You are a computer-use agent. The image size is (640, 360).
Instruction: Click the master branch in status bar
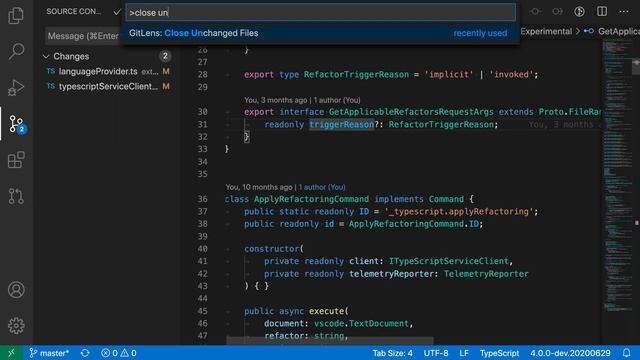[x=49, y=353]
